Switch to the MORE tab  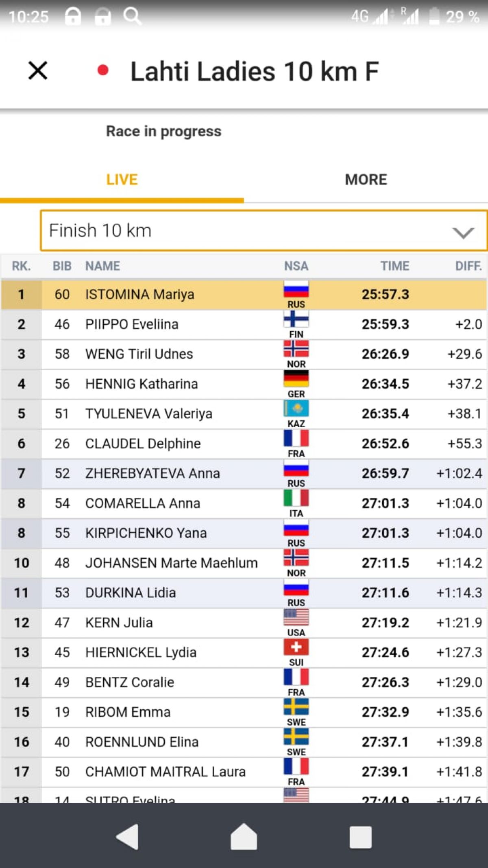[x=366, y=179]
